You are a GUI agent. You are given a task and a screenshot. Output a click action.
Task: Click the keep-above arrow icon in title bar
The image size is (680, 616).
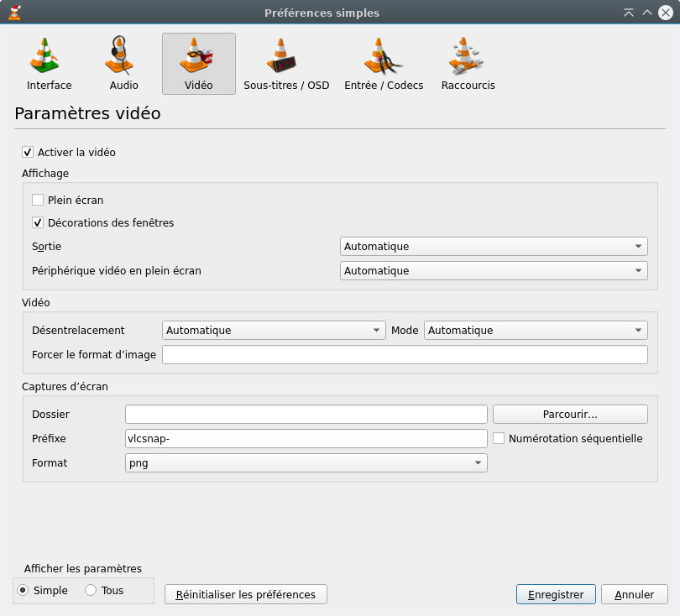click(628, 13)
